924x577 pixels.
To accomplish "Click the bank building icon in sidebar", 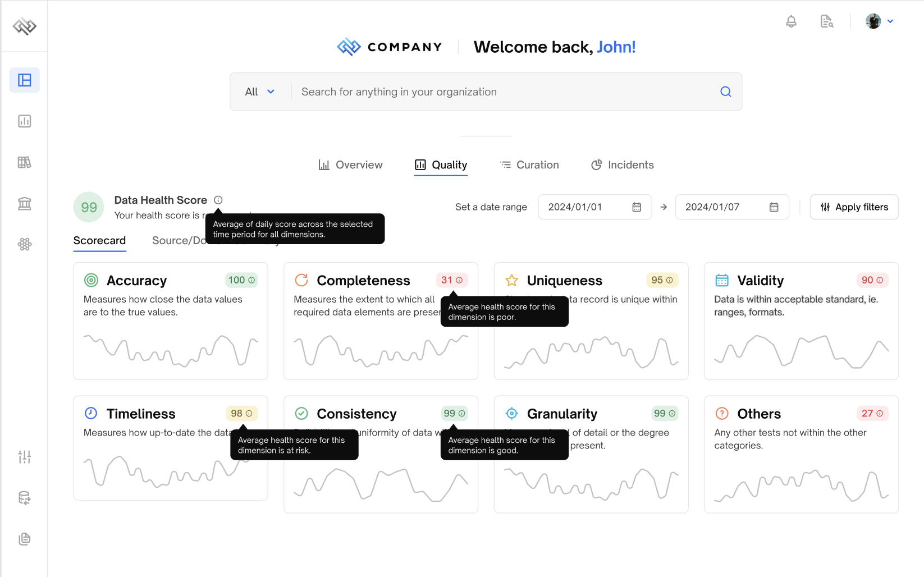I will pyautogui.click(x=25, y=203).
